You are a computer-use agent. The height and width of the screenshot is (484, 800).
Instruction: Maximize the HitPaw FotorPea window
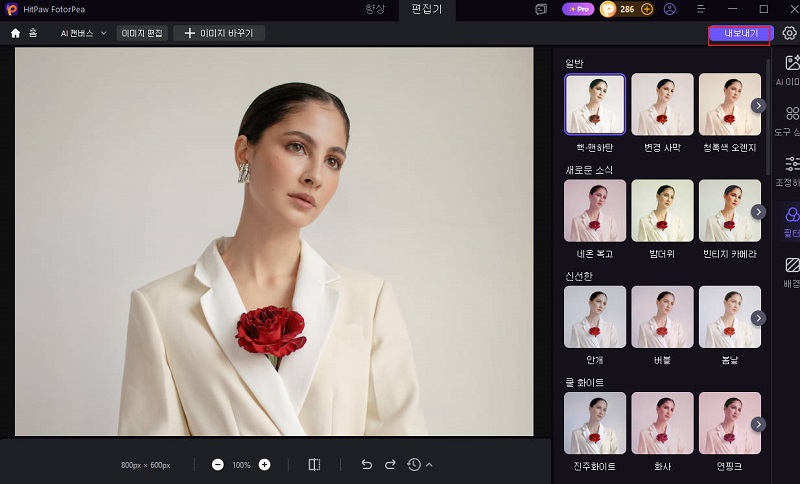coord(764,9)
